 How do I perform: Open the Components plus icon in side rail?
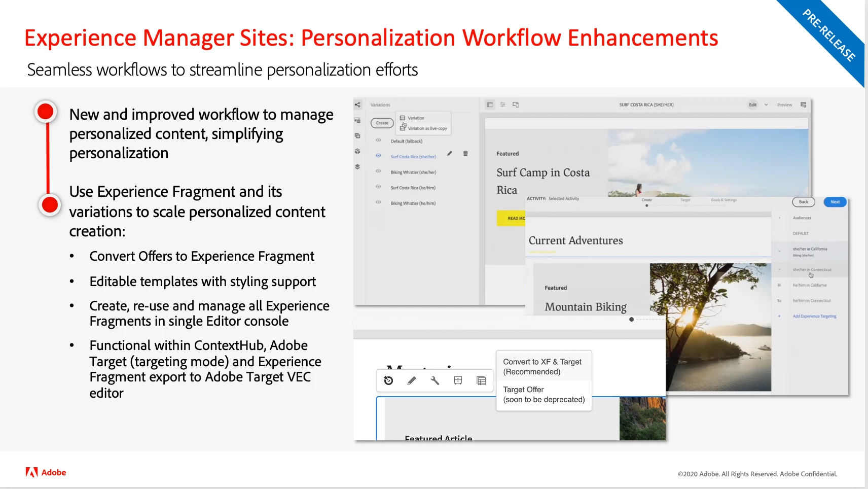click(357, 135)
